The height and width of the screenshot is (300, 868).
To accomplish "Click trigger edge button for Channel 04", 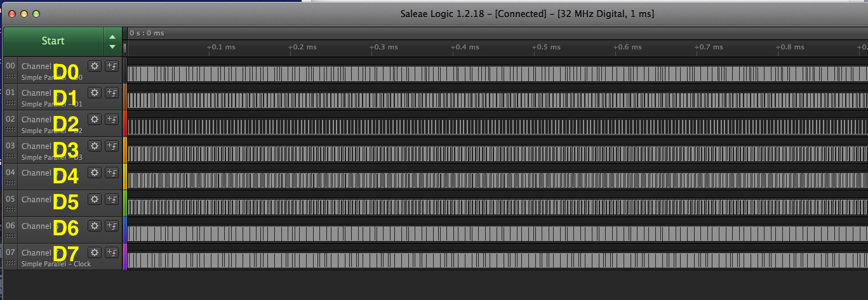I will 112,173.
